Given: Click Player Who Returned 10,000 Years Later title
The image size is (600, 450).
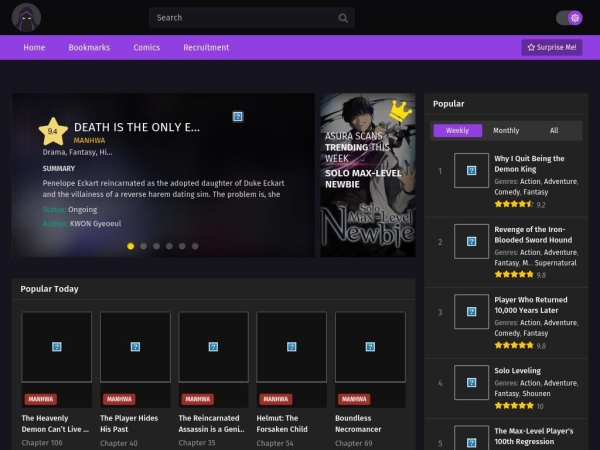Looking at the screenshot, I should click(531, 305).
